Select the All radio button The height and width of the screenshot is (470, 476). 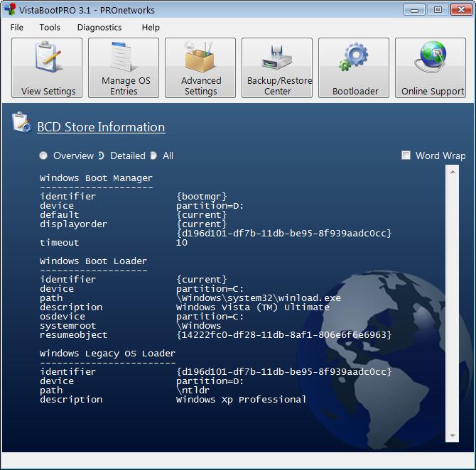[x=153, y=155]
